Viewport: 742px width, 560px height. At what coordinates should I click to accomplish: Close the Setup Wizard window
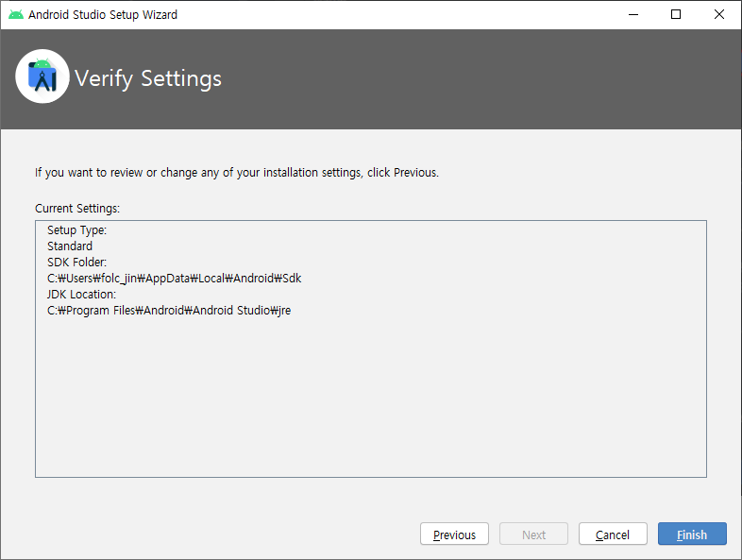pyautogui.click(x=718, y=15)
